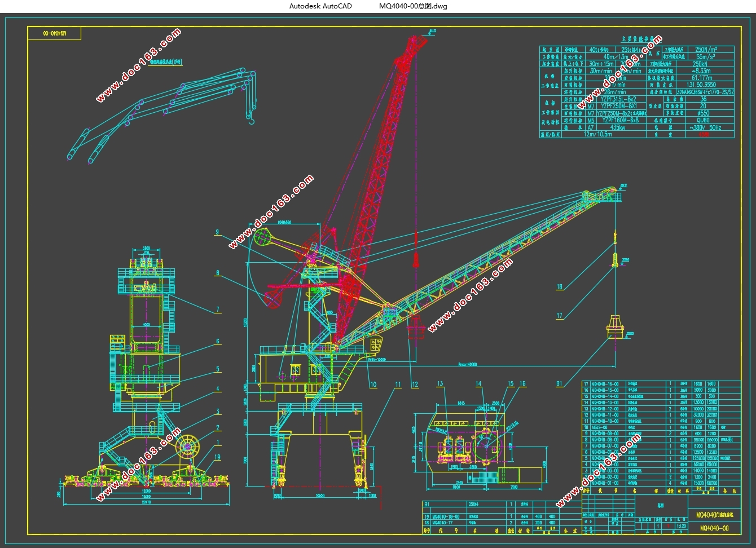Click part callout number 9
Image resolution: width=756 pixels, height=548 pixels.
pos(217,232)
